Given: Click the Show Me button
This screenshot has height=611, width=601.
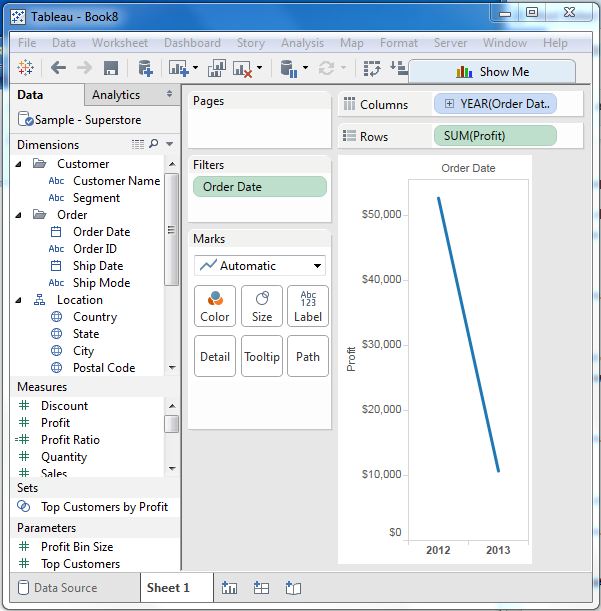Looking at the screenshot, I should tap(492, 72).
